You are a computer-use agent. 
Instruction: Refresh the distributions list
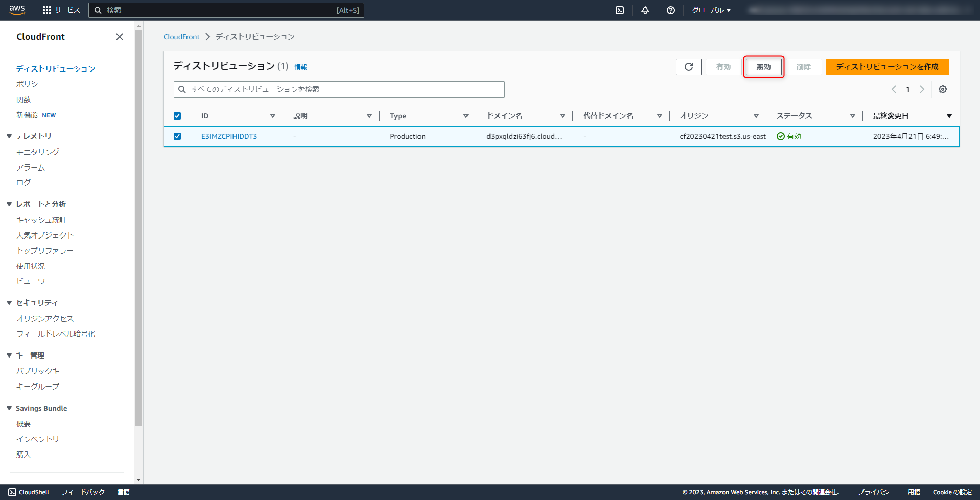tap(688, 66)
